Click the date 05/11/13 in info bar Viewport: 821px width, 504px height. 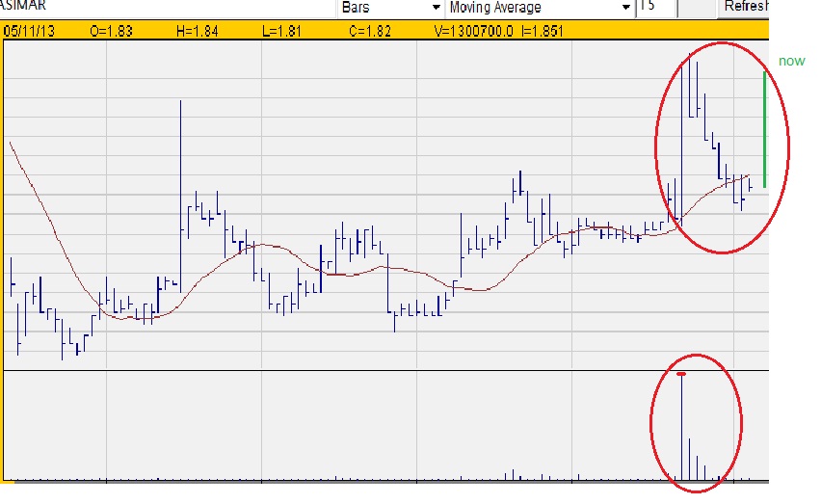point(29,32)
